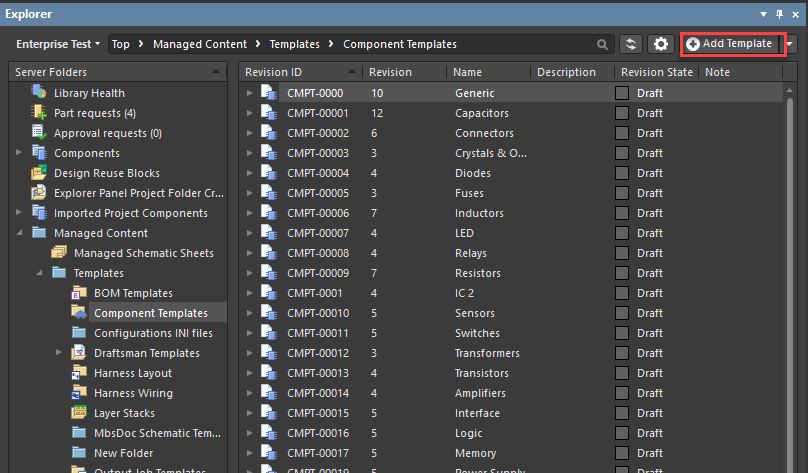Open the Enterprise Test server dropdown
This screenshot has height=473, width=808.
(x=58, y=44)
